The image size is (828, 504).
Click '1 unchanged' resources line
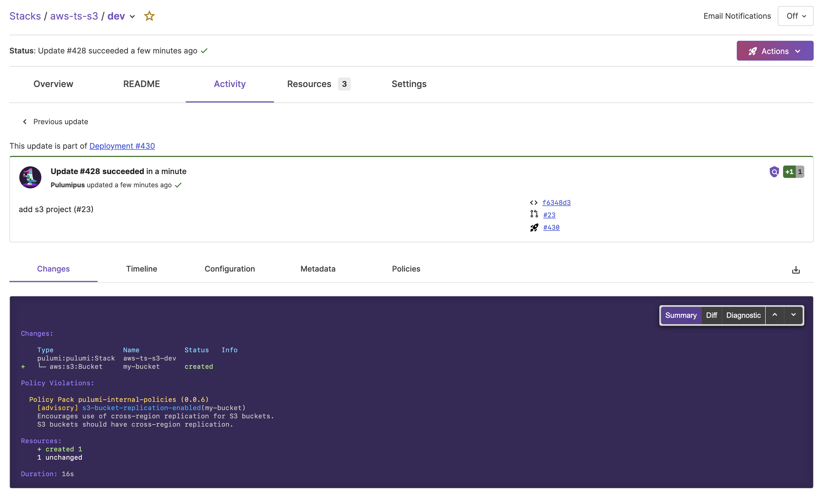pyautogui.click(x=60, y=457)
